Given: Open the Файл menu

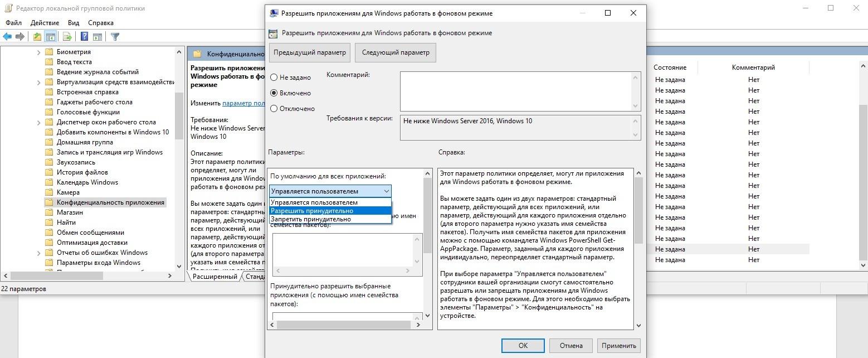Looking at the screenshot, I should (x=13, y=23).
